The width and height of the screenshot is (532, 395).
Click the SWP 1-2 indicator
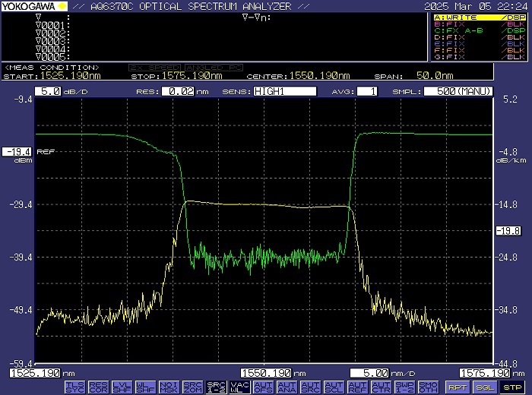(x=405, y=387)
